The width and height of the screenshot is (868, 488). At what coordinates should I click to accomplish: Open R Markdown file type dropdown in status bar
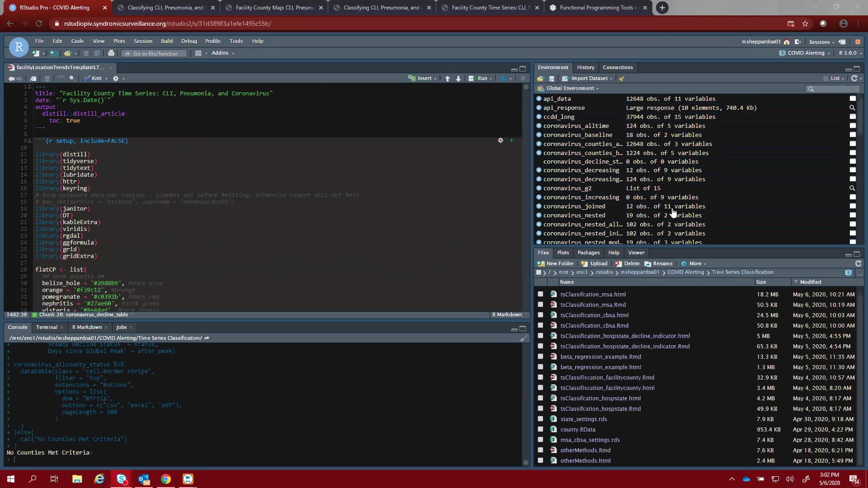pyautogui.click(x=509, y=314)
